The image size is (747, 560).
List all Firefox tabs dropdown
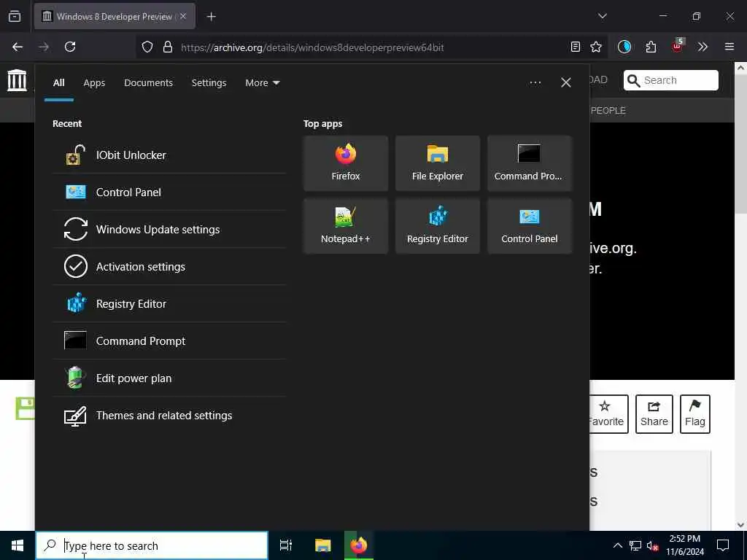pos(602,16)
